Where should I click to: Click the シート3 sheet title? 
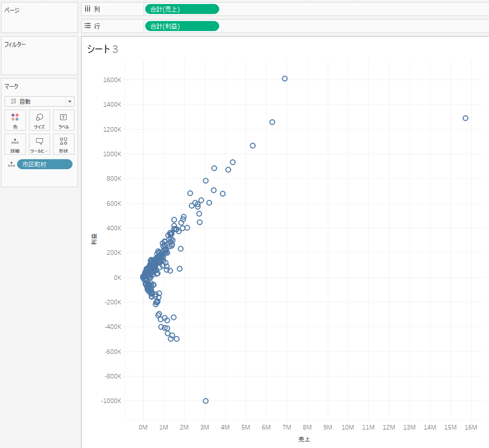103,49
